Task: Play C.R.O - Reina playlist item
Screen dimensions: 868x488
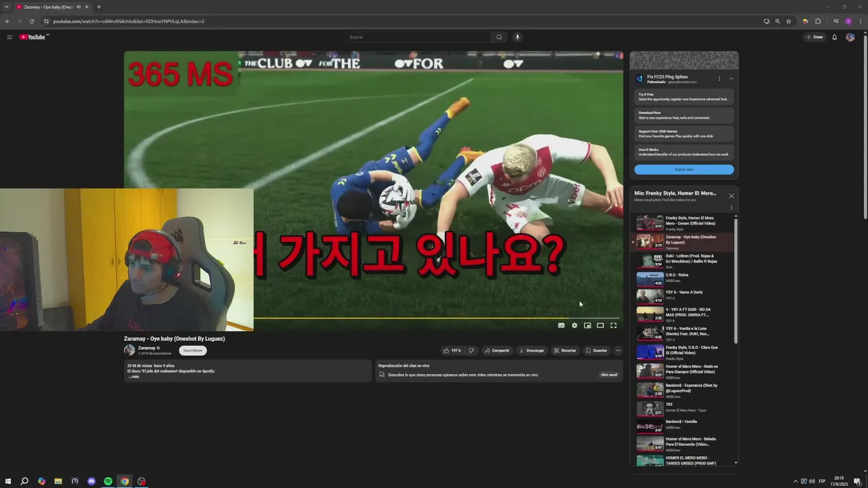Action: click(683, 278)
